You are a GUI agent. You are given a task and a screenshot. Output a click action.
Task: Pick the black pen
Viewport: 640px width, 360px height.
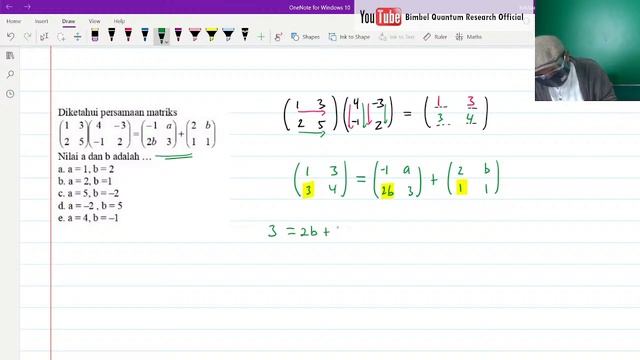tap(111, 35)
